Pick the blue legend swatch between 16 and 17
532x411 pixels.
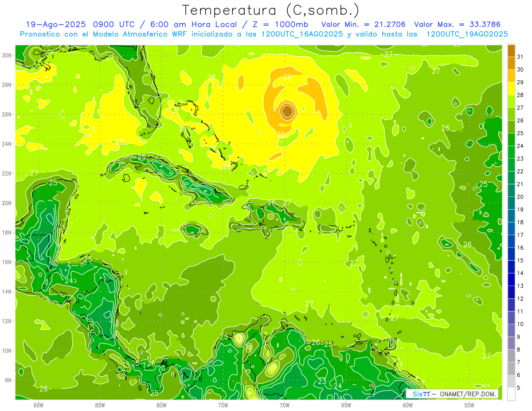tap(511, 242)
